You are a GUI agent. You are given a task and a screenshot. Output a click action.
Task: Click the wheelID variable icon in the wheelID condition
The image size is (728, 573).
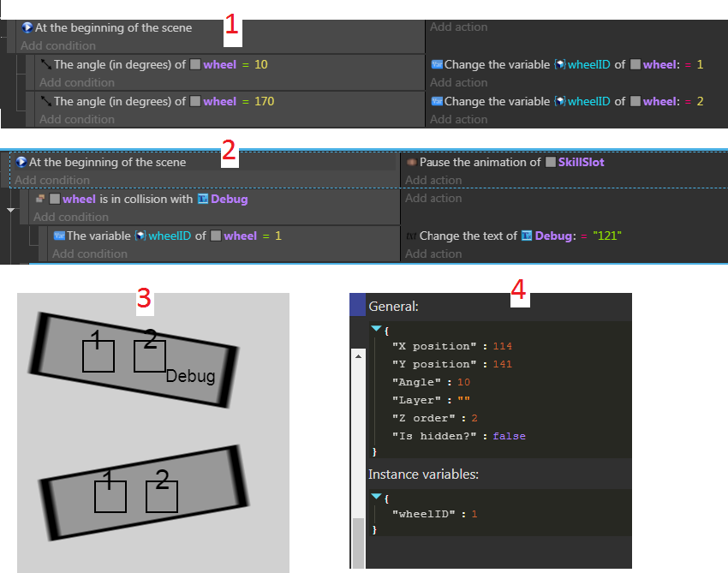pyautogui.click(x=140, y=236)
